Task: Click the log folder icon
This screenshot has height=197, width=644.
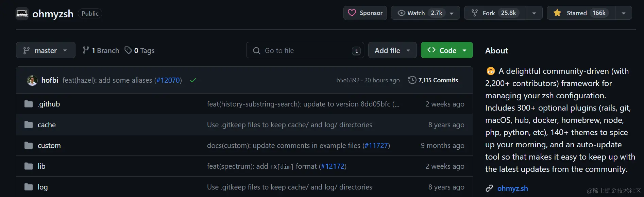Action: click(x=29, y=187)
